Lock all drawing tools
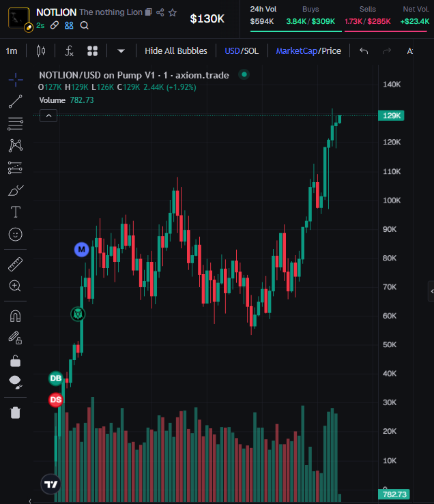Image resolution: width=434 pixels, height=504 pixels. [x=16, y=361]
